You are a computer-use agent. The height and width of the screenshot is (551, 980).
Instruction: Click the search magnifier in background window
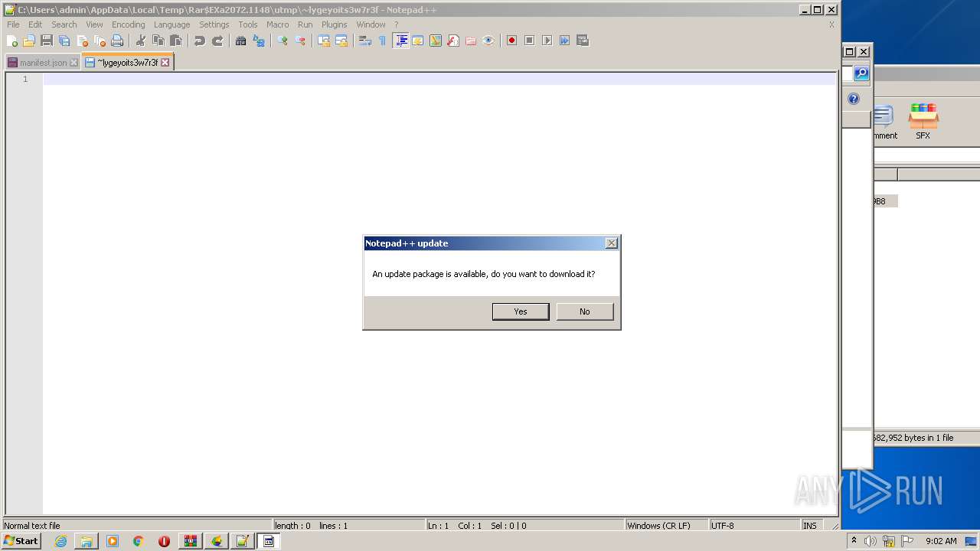pyautogui.click(x=861, y=73)
